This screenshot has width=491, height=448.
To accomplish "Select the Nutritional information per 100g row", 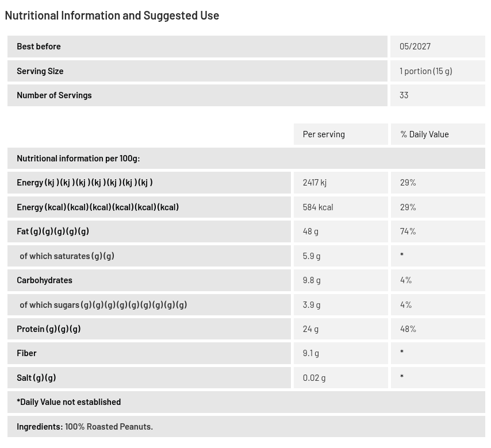I will [246, 159].
